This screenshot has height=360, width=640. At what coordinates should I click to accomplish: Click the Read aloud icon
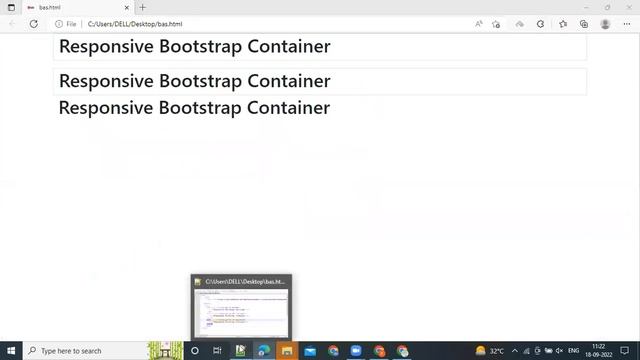(x=479, y=24)
